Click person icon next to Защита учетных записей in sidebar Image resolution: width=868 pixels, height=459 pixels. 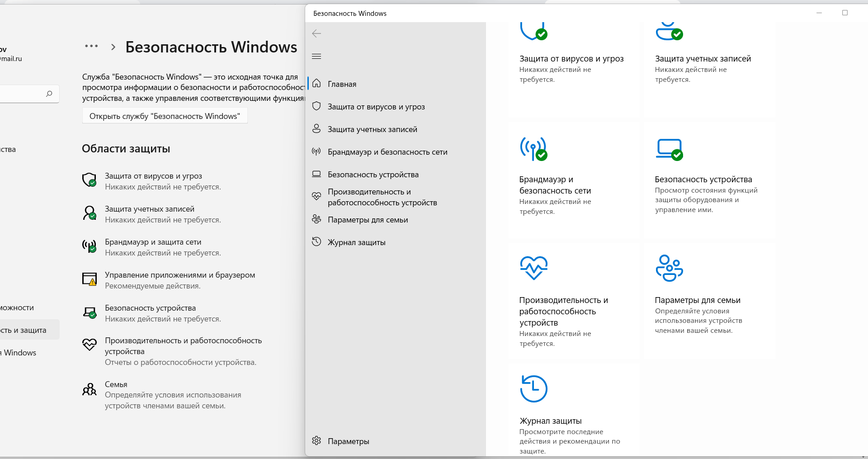pos(316,128)
